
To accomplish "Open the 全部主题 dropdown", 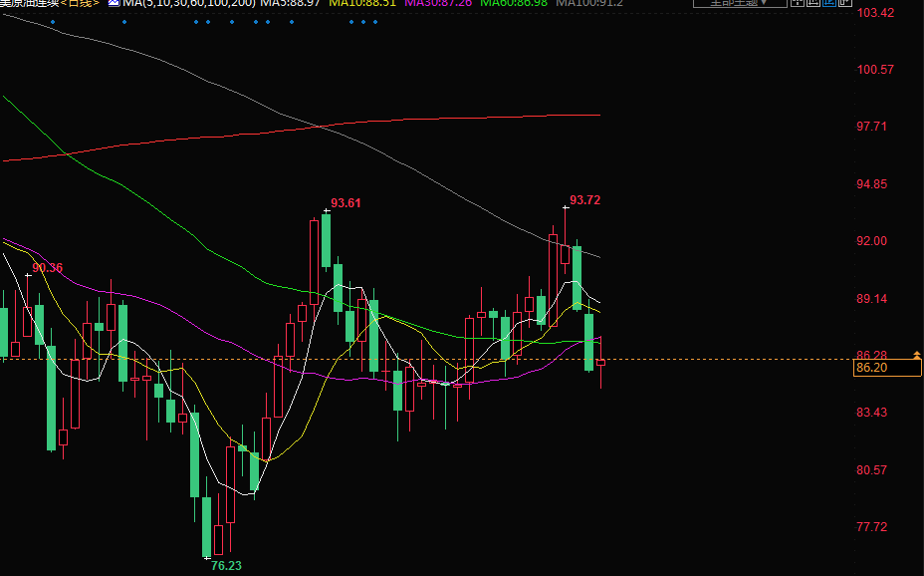I will 732,3.
